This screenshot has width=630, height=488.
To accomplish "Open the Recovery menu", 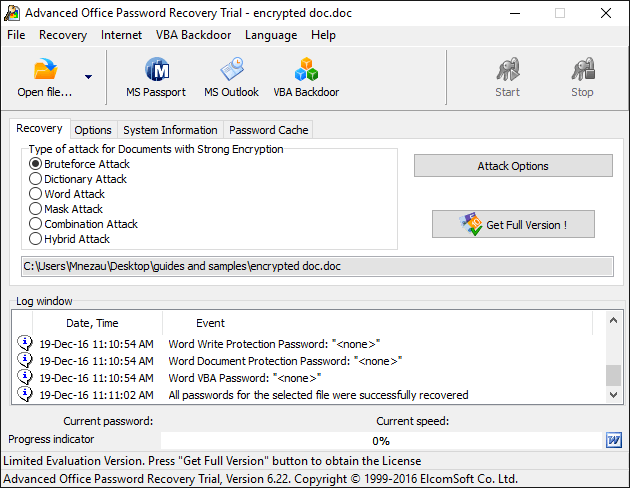I will 63,35.
